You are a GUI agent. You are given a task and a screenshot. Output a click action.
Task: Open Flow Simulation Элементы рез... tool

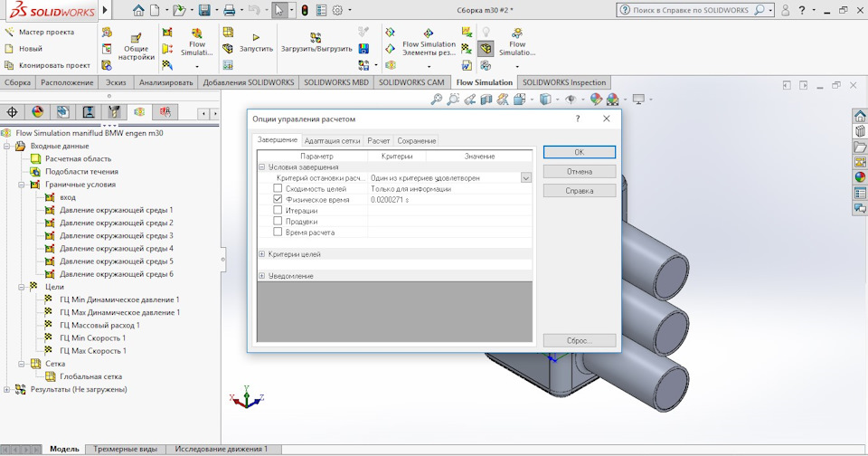coord(429,42)
